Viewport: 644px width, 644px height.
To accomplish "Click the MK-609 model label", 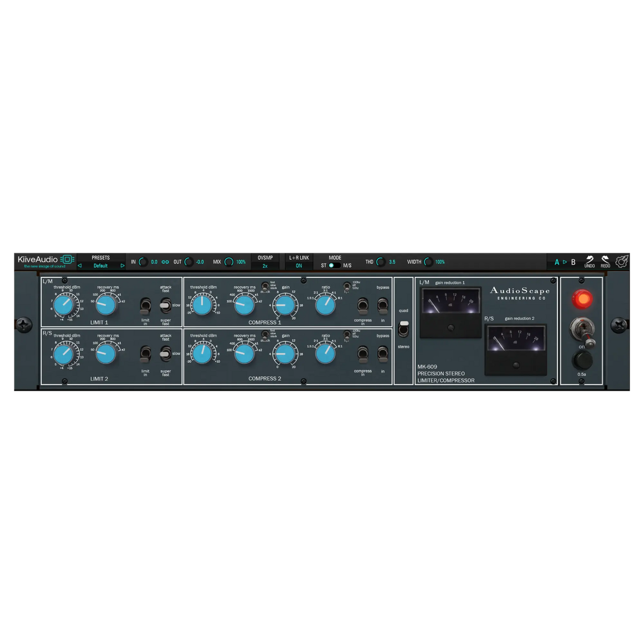I will pos(427,367).
